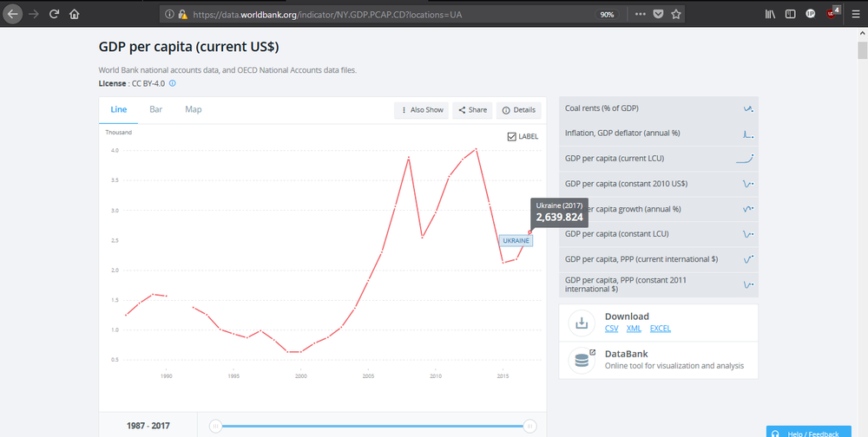Download the data as CSV

[611, 329]
